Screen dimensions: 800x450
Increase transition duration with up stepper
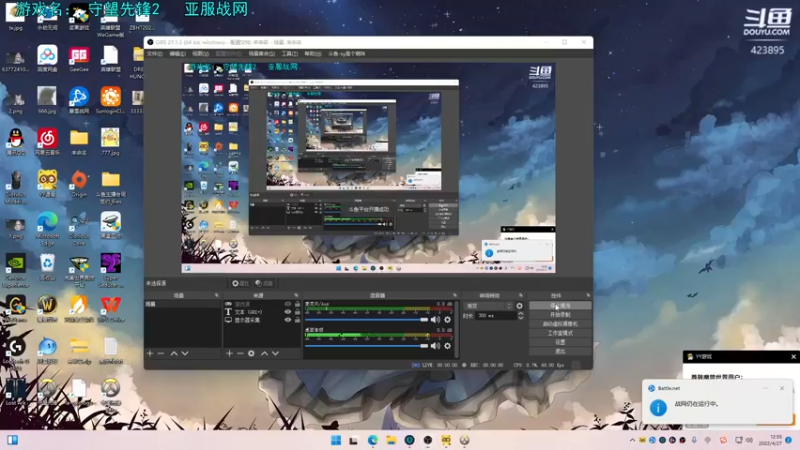(520, 314)
